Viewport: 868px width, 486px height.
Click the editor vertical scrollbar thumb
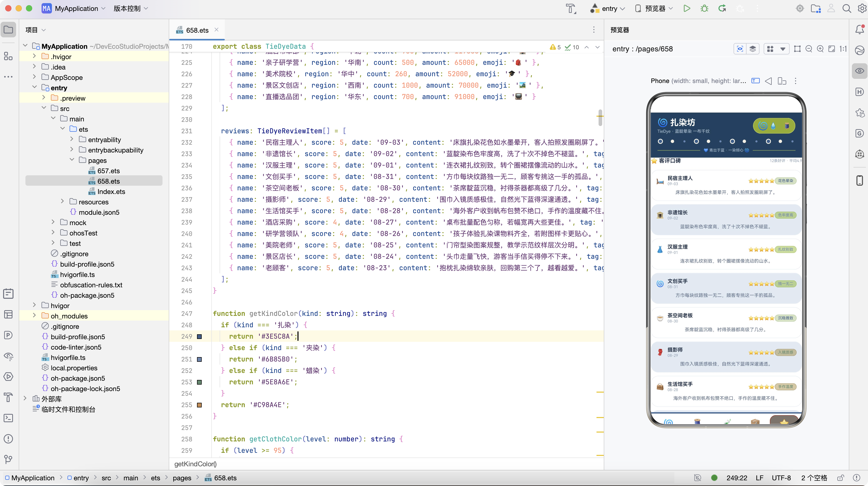coord(600,118)
